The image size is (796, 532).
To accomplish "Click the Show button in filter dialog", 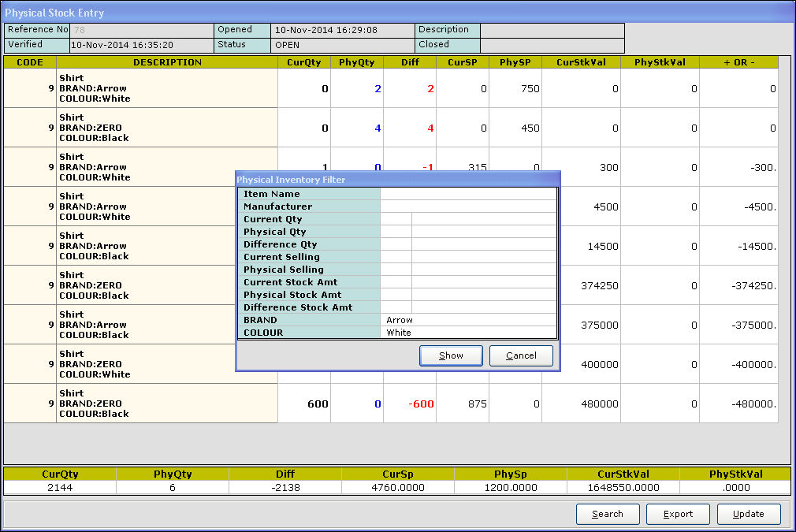I will click(451, 355).
